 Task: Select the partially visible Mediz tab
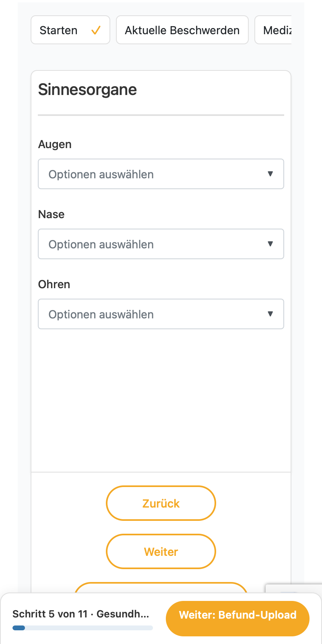273,30
